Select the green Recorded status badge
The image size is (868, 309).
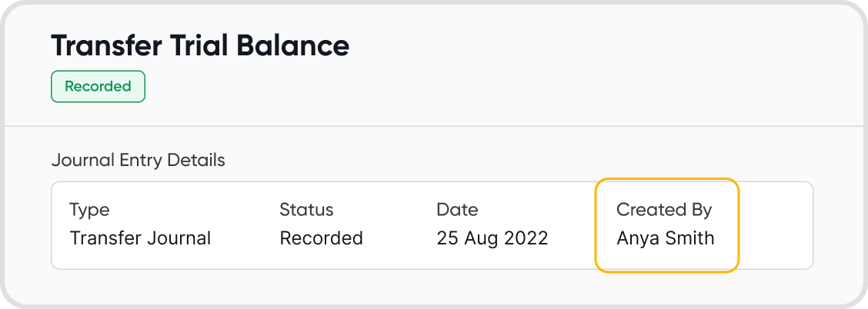click(98, 87)
